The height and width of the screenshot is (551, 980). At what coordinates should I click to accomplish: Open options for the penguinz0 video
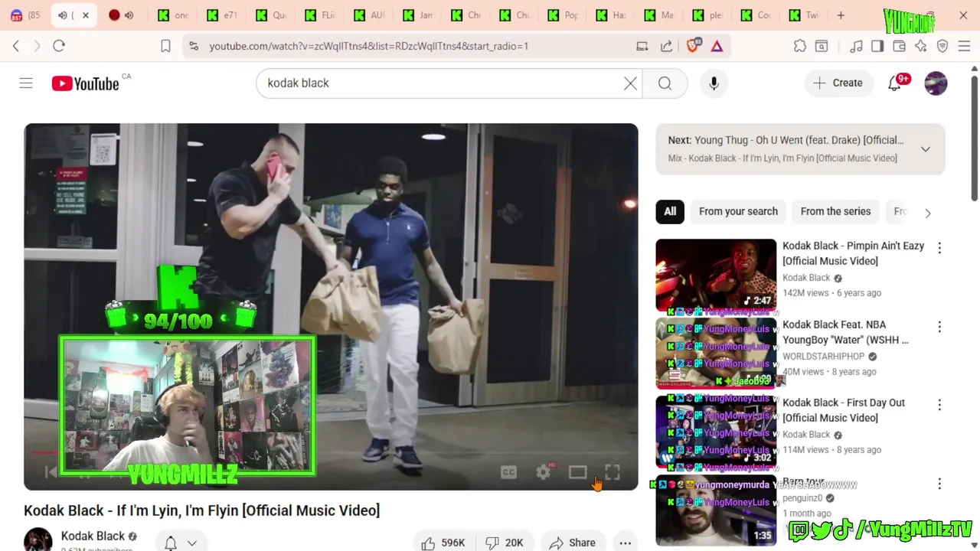(939, 484)
